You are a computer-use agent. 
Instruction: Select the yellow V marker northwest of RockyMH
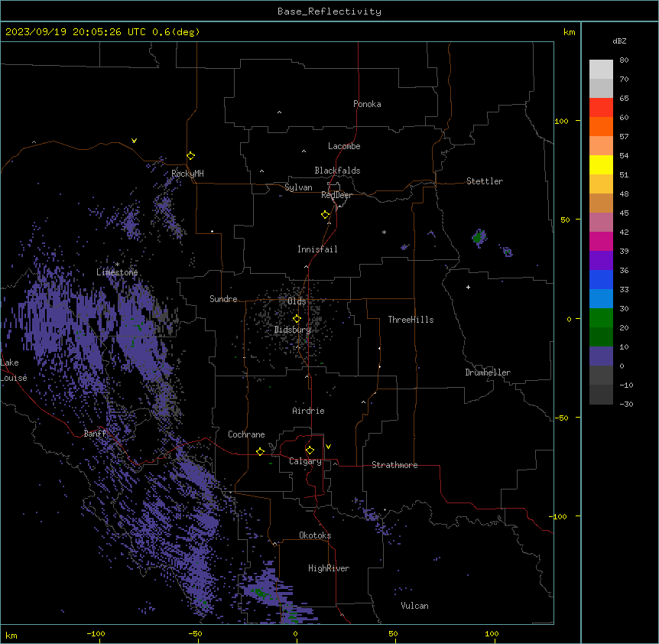[x=134, y=141]
